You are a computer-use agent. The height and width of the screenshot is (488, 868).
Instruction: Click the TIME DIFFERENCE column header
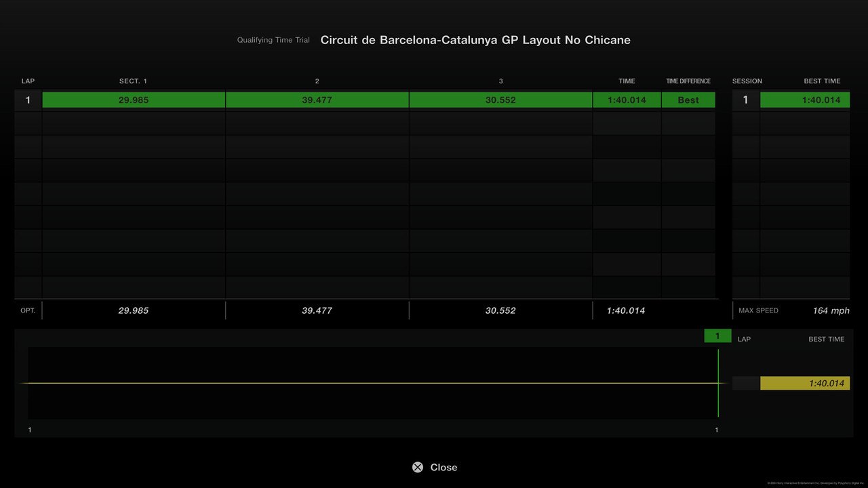(x=688, y=81)
